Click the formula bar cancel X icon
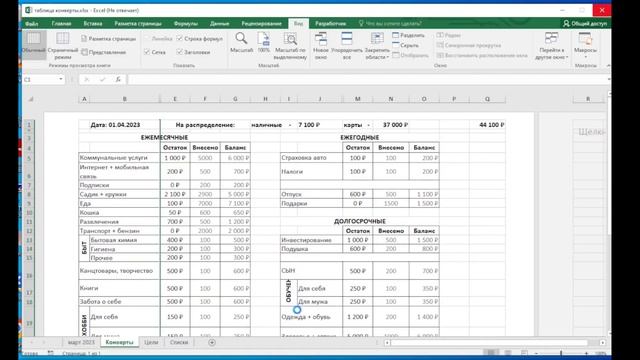 87,79
